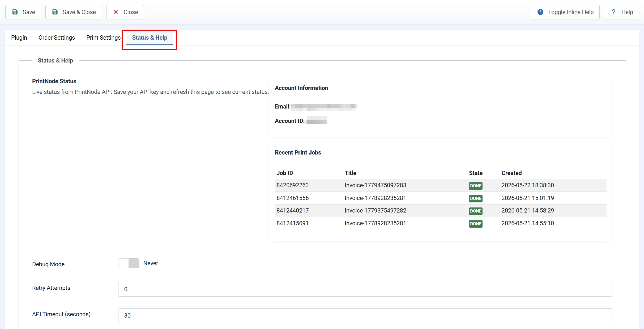The image size is (644, 329).
Task: Click the Save button label
Action: (29, 12)
